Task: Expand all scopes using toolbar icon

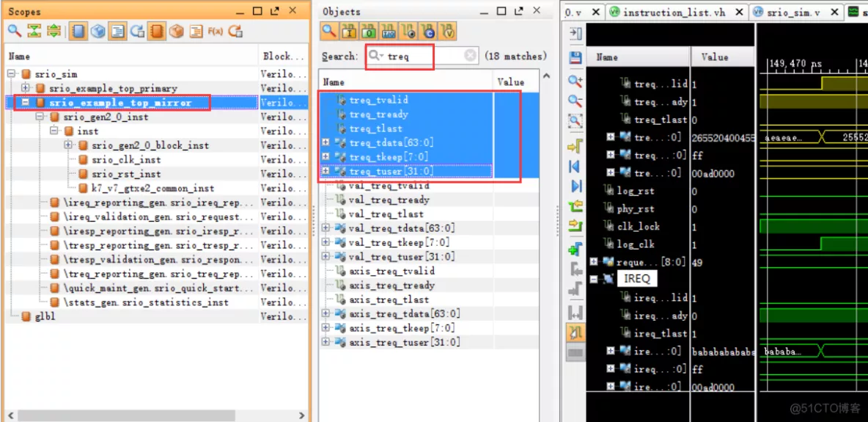Action: [54, 31]
